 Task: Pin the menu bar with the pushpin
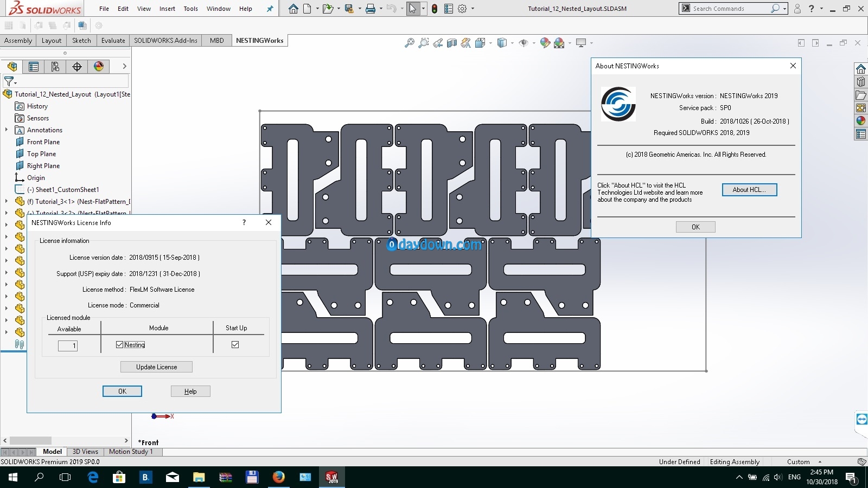270,9
